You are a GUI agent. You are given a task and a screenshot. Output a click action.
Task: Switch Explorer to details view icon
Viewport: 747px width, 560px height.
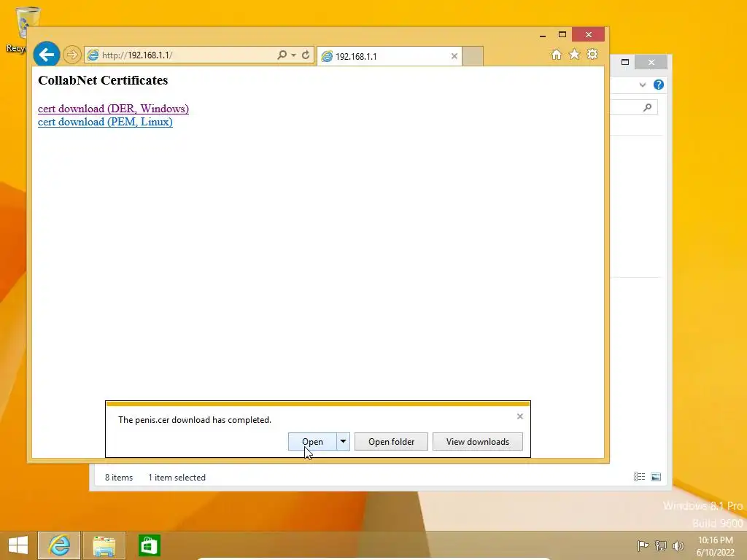click(x=639, y=477)
